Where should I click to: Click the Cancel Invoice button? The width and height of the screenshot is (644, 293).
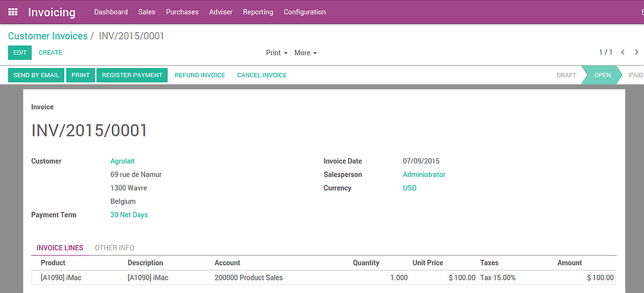click(x=262, y=75)
